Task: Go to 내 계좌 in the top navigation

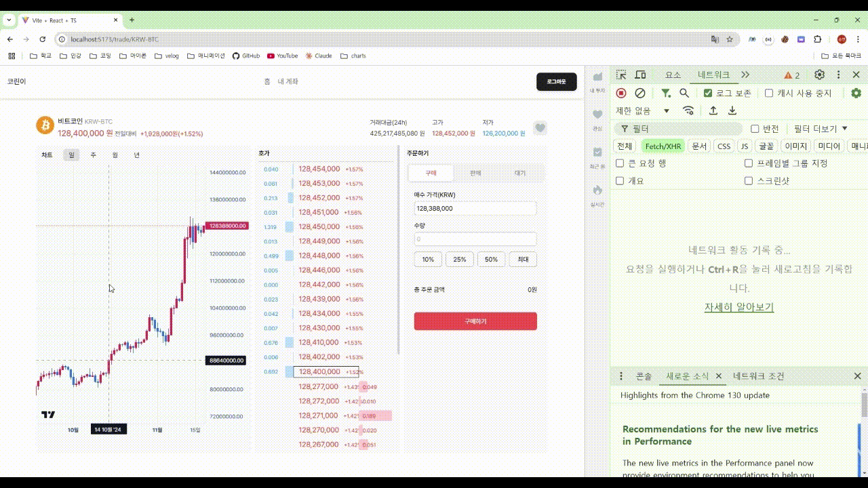Action: [288, 81]
